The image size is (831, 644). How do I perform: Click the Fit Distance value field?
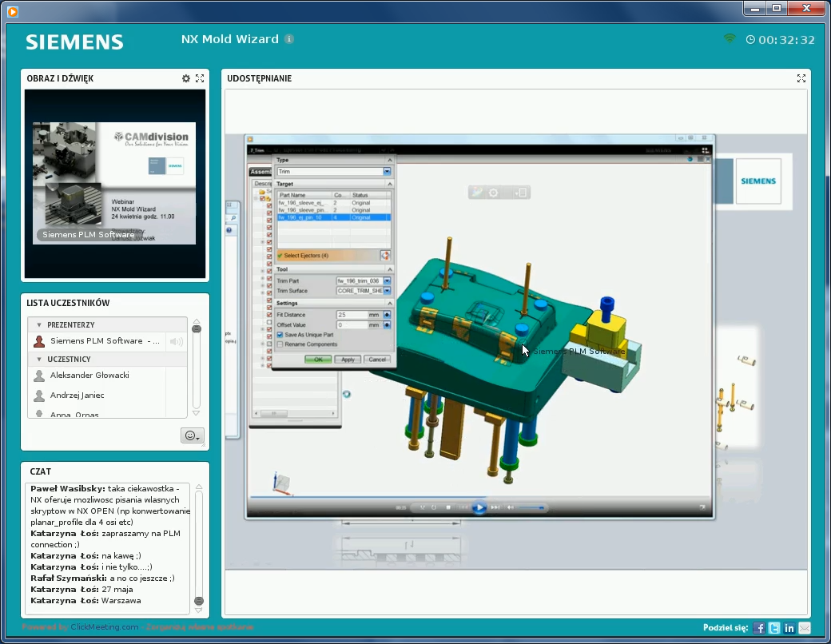352,315
